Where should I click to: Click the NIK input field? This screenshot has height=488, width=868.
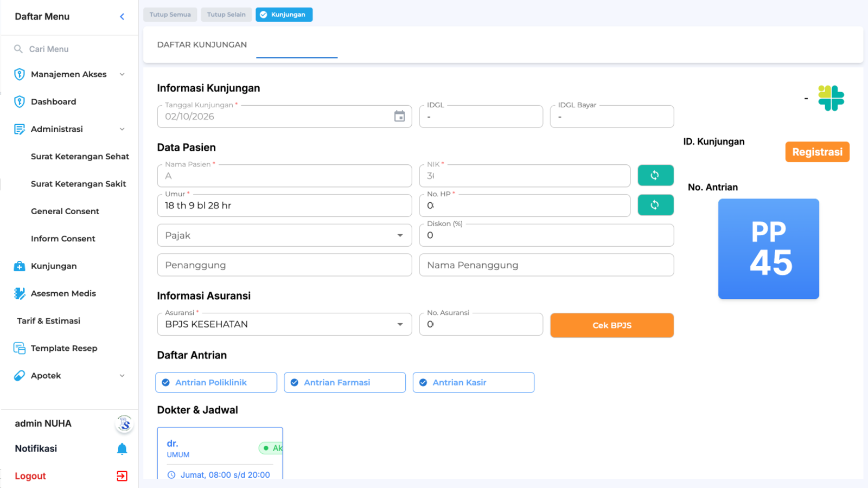(x=525, y=176)
